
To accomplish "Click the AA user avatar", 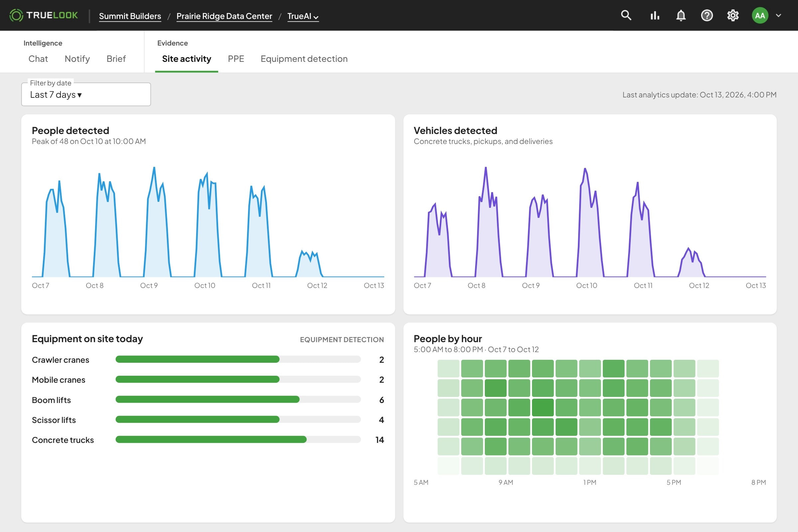I will click(x=760, y=15).
